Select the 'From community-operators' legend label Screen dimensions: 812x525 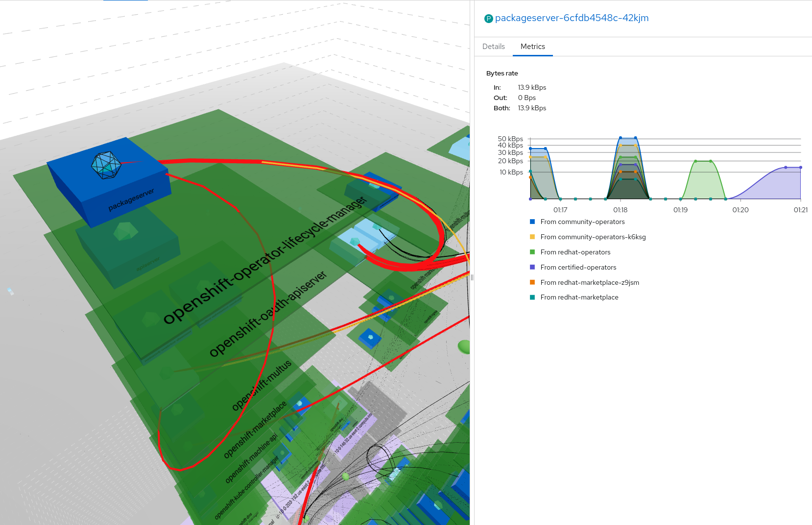point(582,222)
